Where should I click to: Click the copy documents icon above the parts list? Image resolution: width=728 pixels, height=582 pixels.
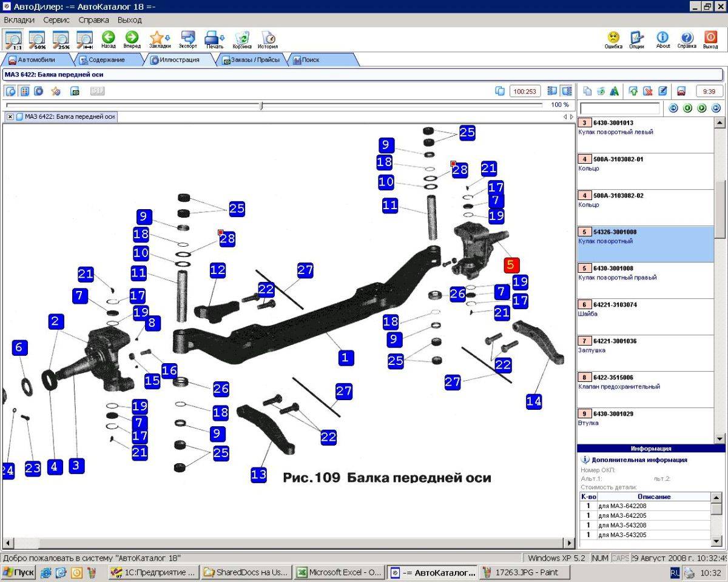click(587, 91)
